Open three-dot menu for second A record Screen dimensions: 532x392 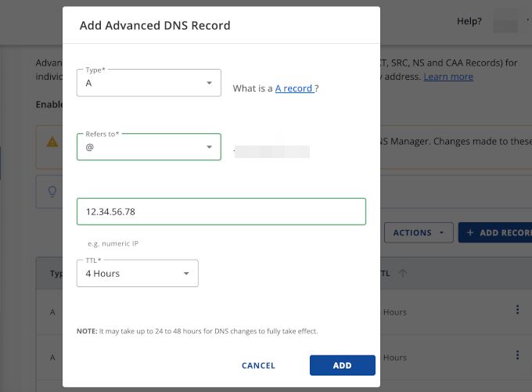coord(517,356)
